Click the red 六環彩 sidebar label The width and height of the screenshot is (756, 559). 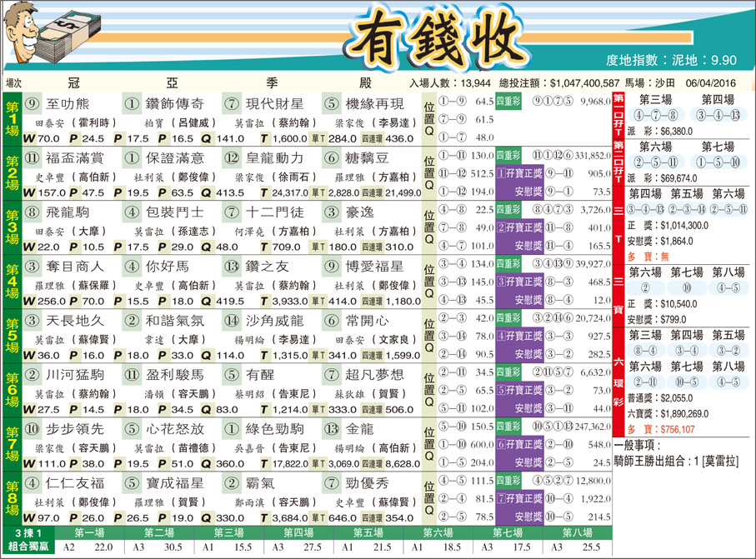point(618,381)
